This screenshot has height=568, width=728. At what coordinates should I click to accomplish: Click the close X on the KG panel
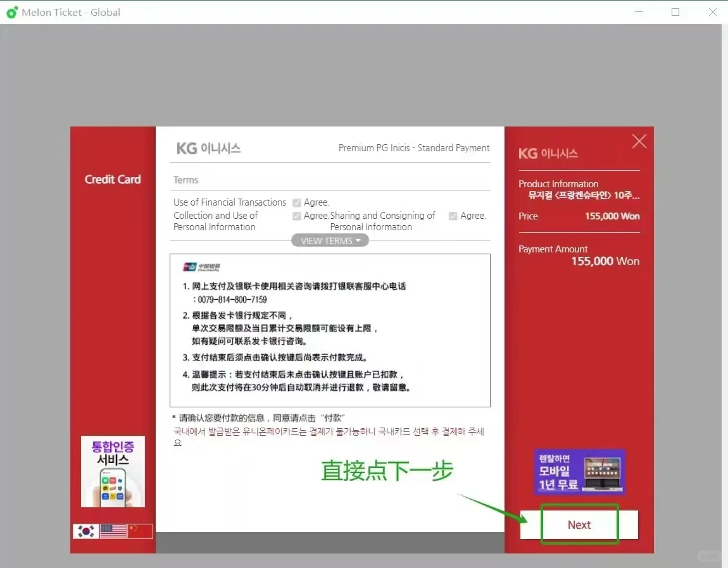tap(639, 140)
